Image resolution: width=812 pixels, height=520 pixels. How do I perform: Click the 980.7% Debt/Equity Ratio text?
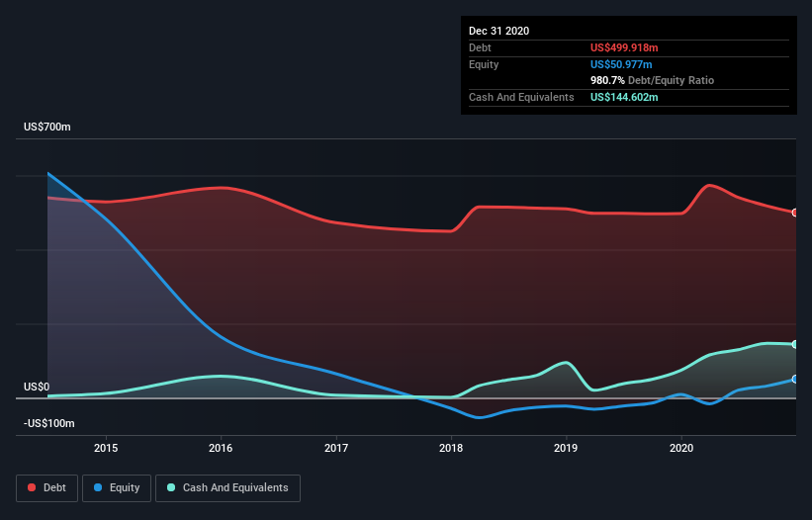[x=652, y=80]
